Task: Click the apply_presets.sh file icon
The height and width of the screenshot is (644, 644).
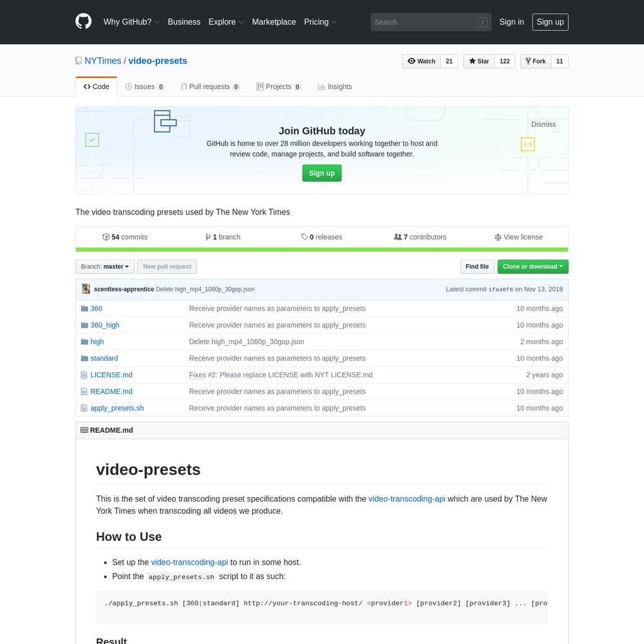Action: (x=84, y=408)
